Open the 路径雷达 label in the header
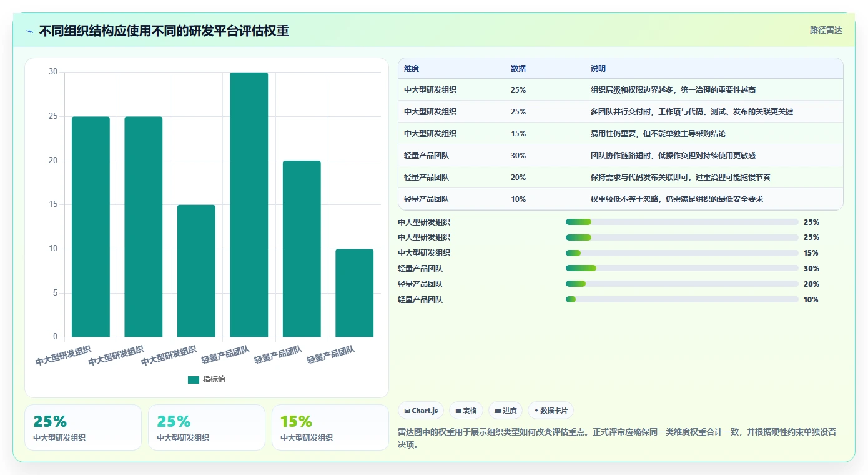 pos(826,30)
